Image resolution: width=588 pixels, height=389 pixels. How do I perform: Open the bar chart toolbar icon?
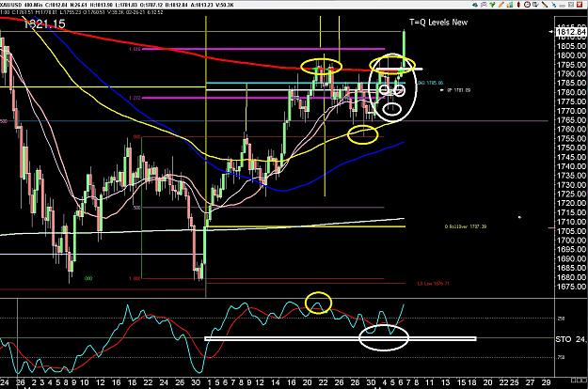click(510, 5)
